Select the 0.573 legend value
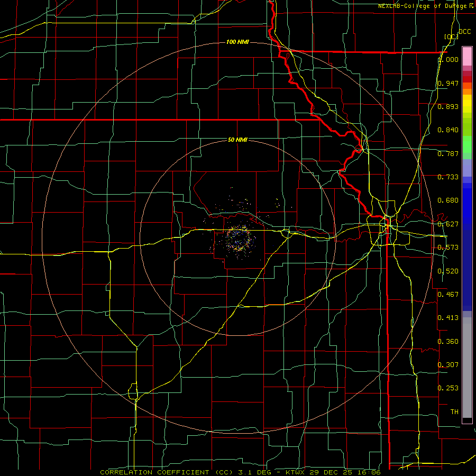This screenshot has height=476, width=476. tap(448, 248)
